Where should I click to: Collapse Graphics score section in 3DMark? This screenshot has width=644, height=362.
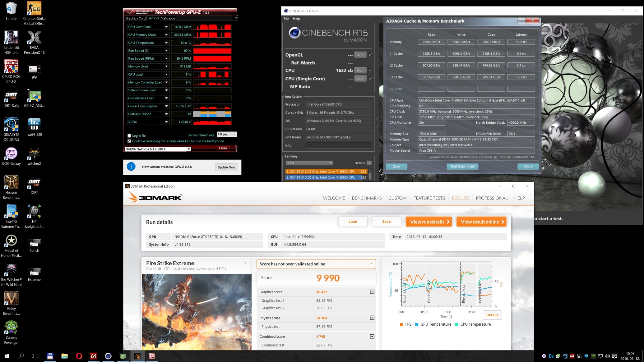tap(372, 292)
